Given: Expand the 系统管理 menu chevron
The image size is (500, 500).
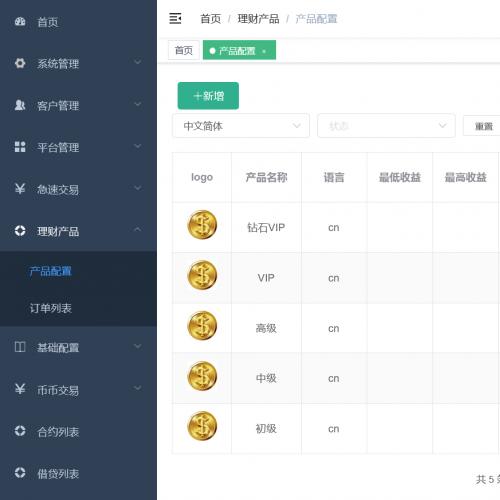Looking at the screenshot, I should [x=137, y=62].
